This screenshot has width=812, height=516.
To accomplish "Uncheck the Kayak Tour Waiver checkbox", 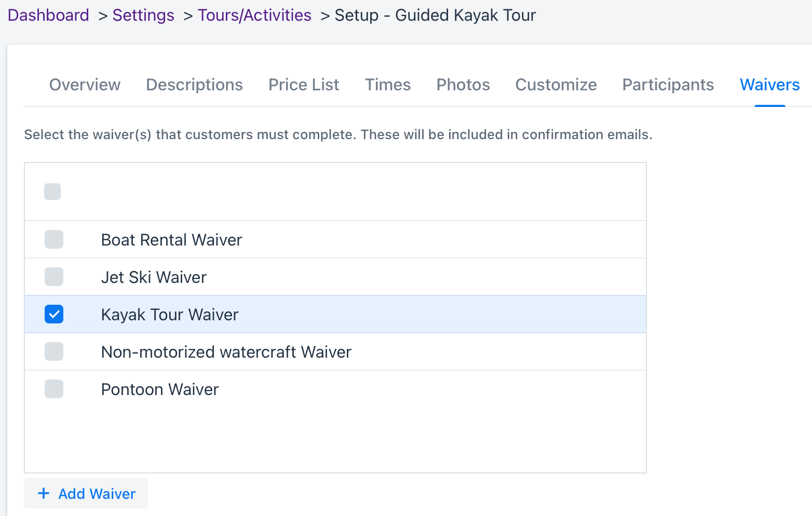I will tap(54, 314).
